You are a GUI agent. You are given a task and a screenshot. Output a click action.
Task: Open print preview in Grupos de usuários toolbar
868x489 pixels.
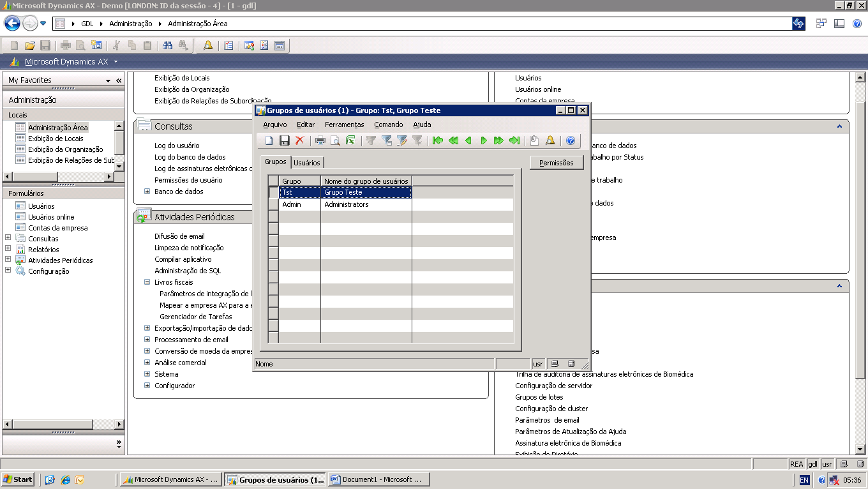[335, 140]
